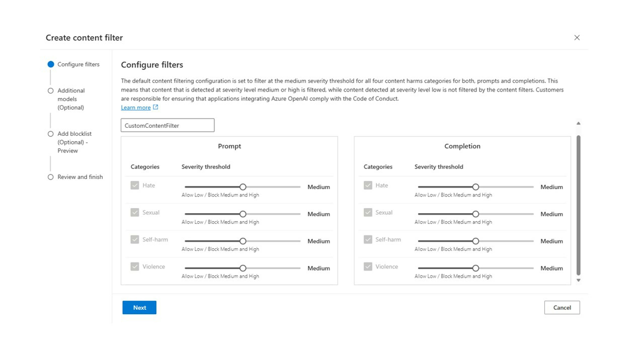Click the Cancel button
Screen dimensions: 644x362
click(x=562, y=308)
